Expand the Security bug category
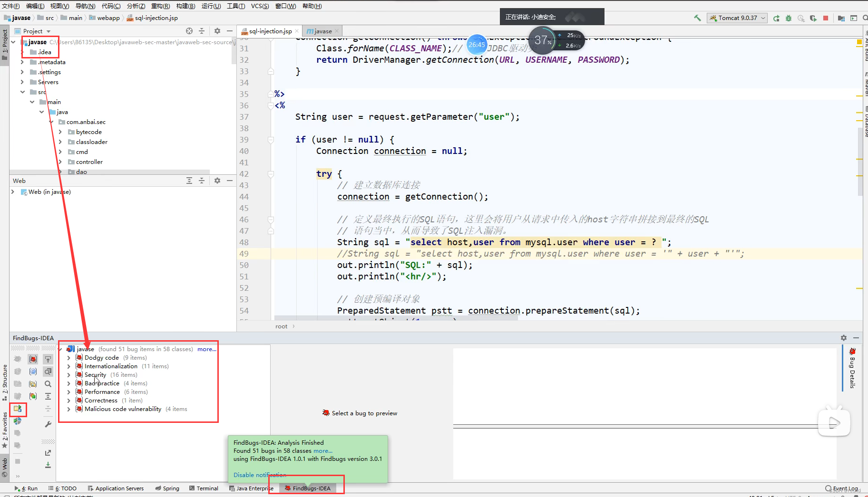868x497 pixels. tap(69, 375)
